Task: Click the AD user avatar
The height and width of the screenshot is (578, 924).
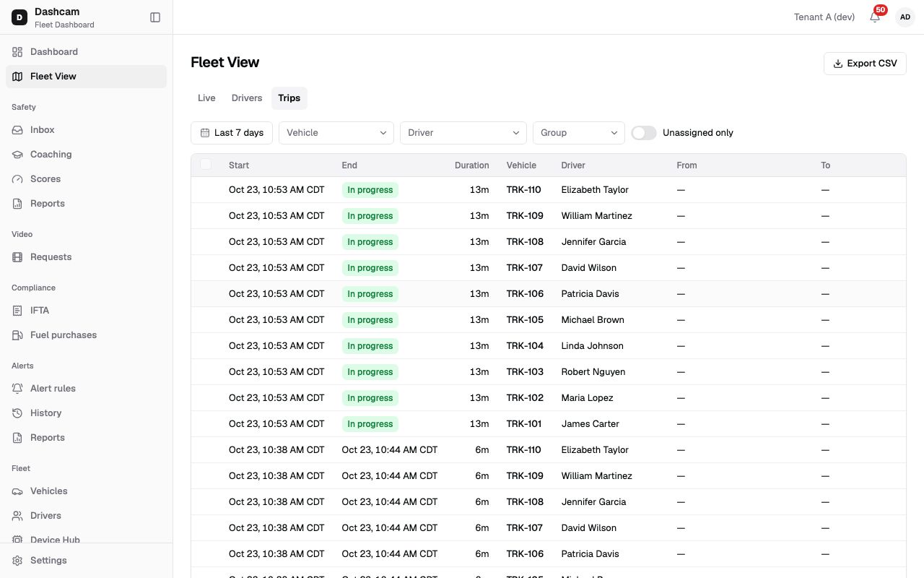Action: (x=905, y=17)
